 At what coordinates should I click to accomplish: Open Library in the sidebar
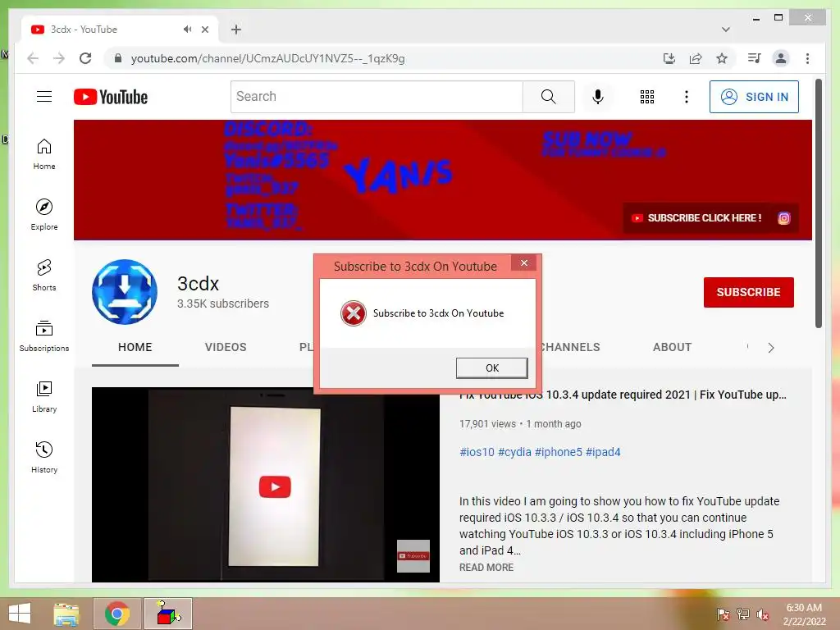[44, 396]
